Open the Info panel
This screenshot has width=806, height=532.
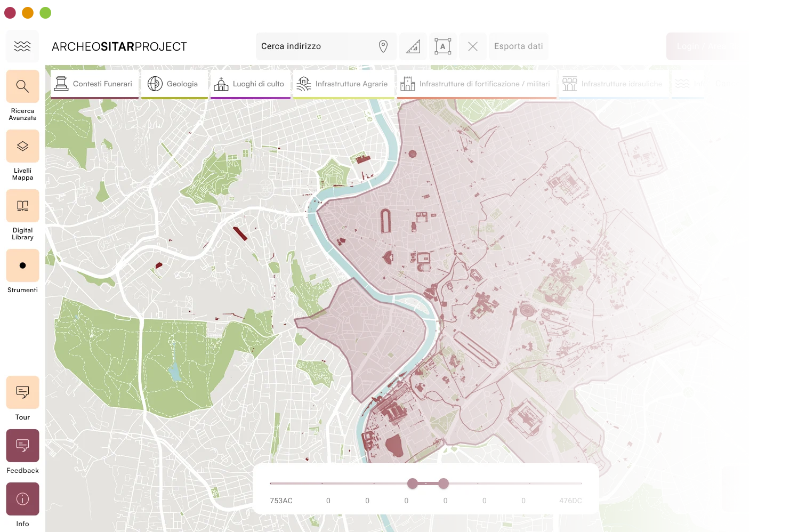click(x=22, y=499)
